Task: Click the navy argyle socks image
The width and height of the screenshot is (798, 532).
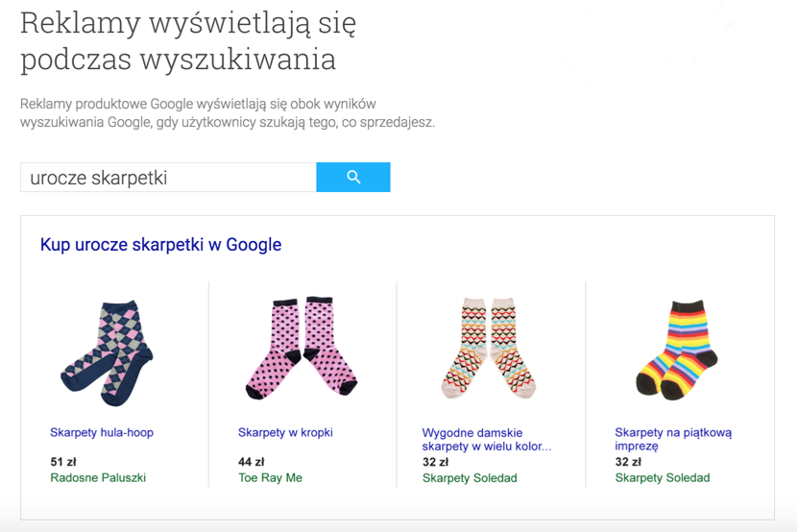Action: point(107,348)
